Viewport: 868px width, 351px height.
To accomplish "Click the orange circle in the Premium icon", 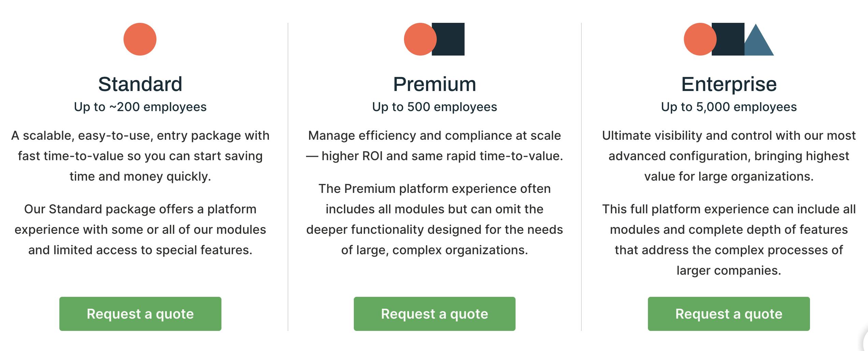I will coord(418,39).
